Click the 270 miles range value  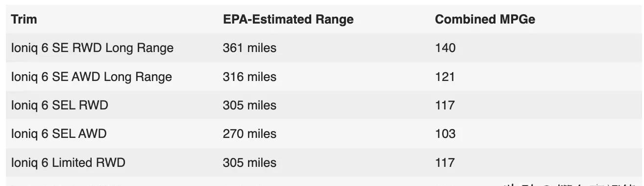click(x=249, y=134)
